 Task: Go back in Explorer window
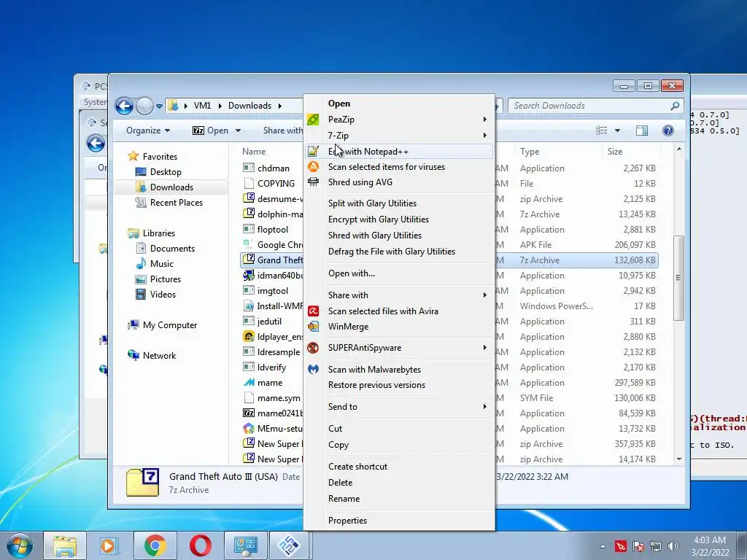click(124, 106)
